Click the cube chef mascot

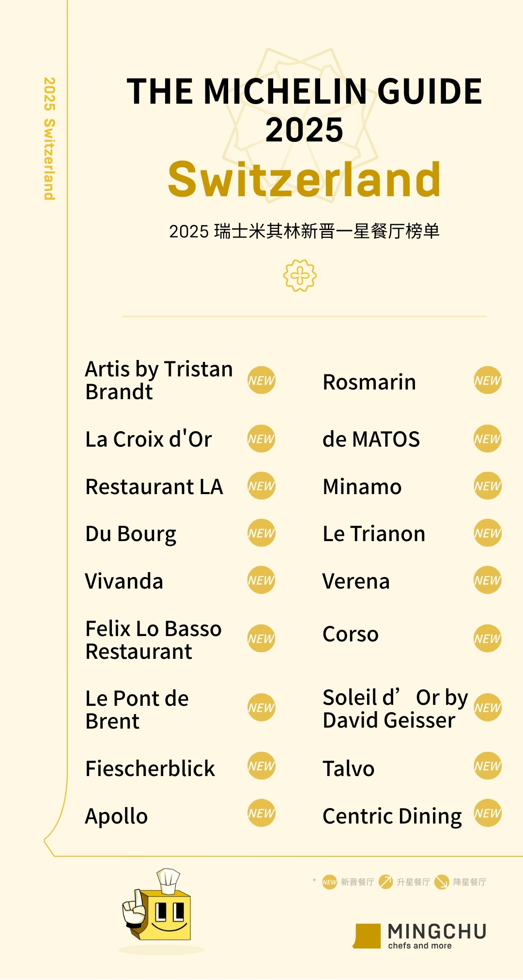[159, 907]
